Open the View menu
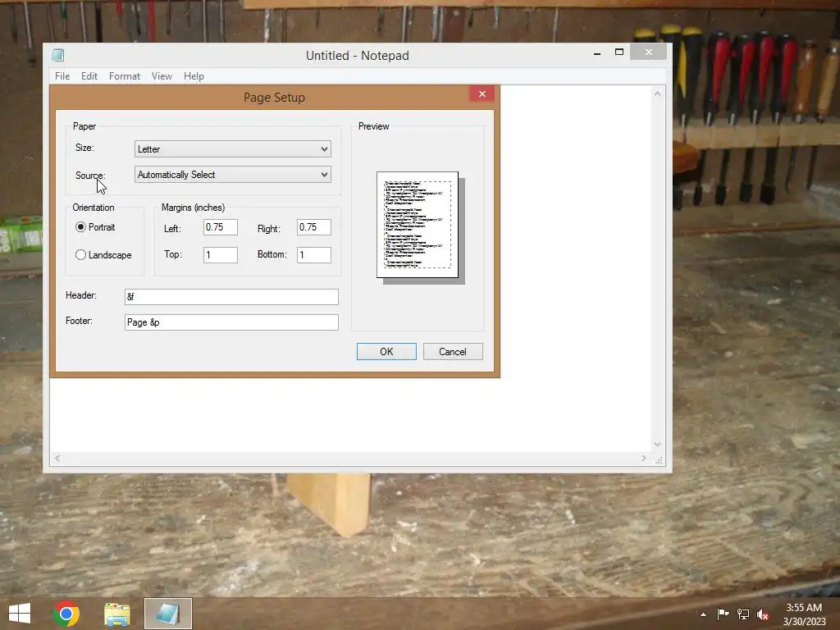The width and height of the screenshot is (840, 630). tap(162, 76)
